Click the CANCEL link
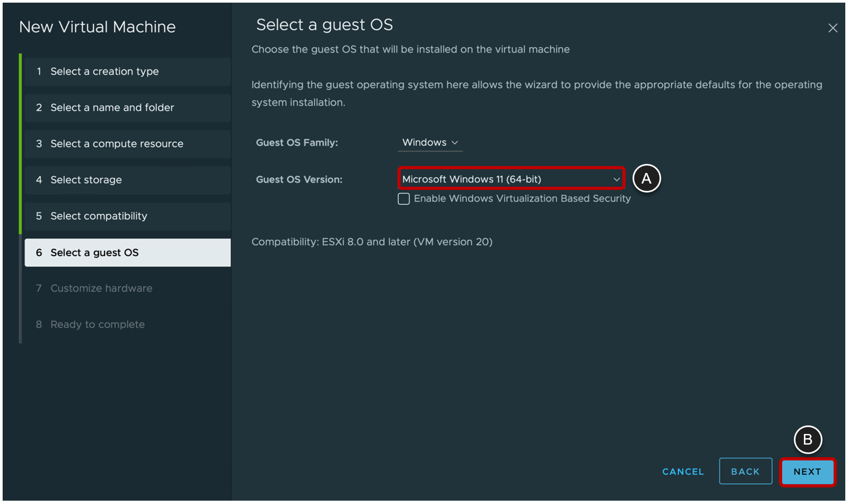The height and width of the screenshot is (504, 849). pos(682,472)
